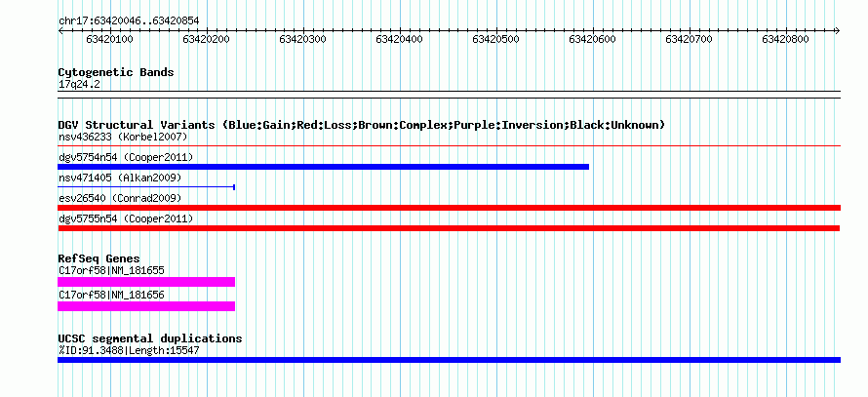This screenshot has width=868, height=397.
Task: Open the dgv5755n54 (Cooper2011) variant label
Action: click(126, 218)
